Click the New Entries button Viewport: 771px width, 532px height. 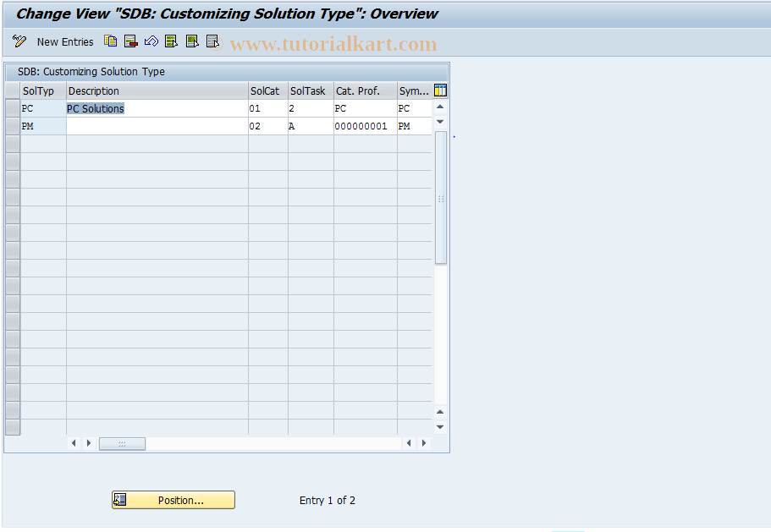(x=65, y=42)
